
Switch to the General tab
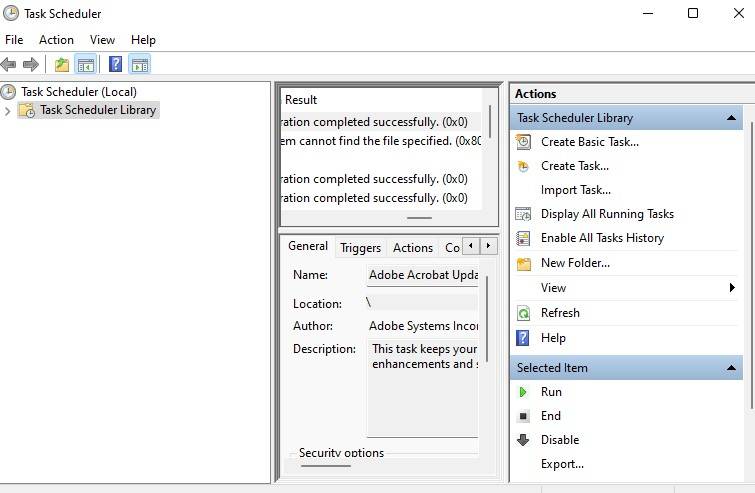click(308, 246)
